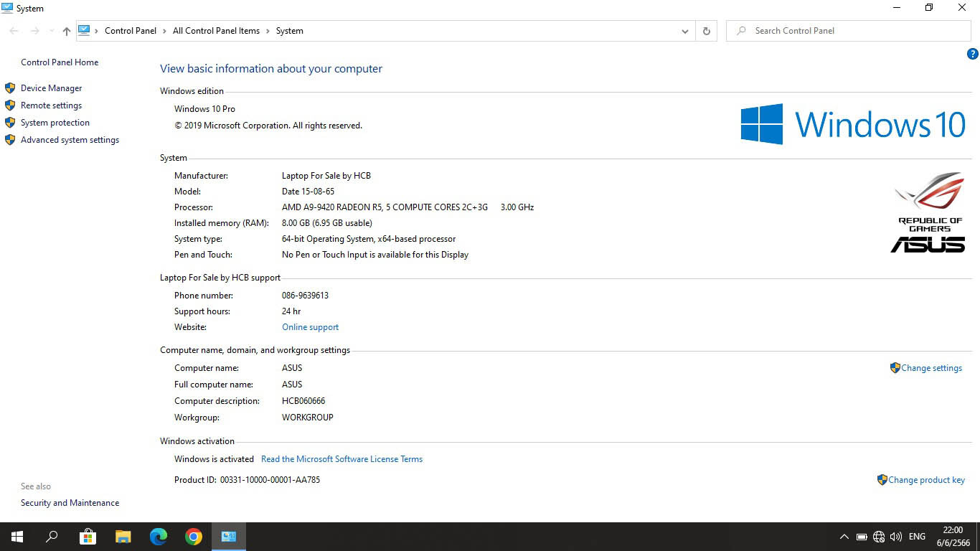
Task: Click the forward navigation arrow
Action: pos(34,31)
